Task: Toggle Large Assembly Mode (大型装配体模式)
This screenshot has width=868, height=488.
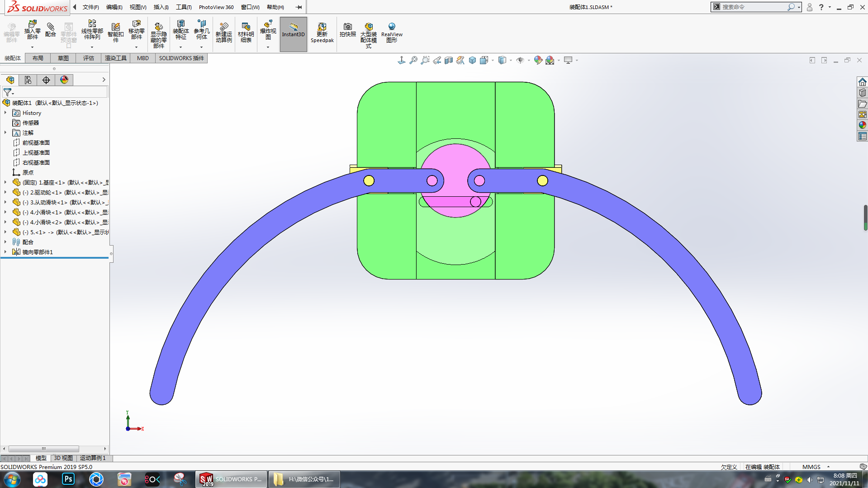Action: click(x=369, y=35)
